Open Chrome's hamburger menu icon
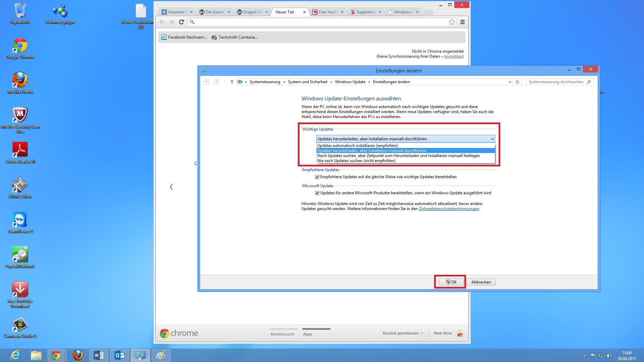This screenshot has height=362, width=644. [462, 22]
